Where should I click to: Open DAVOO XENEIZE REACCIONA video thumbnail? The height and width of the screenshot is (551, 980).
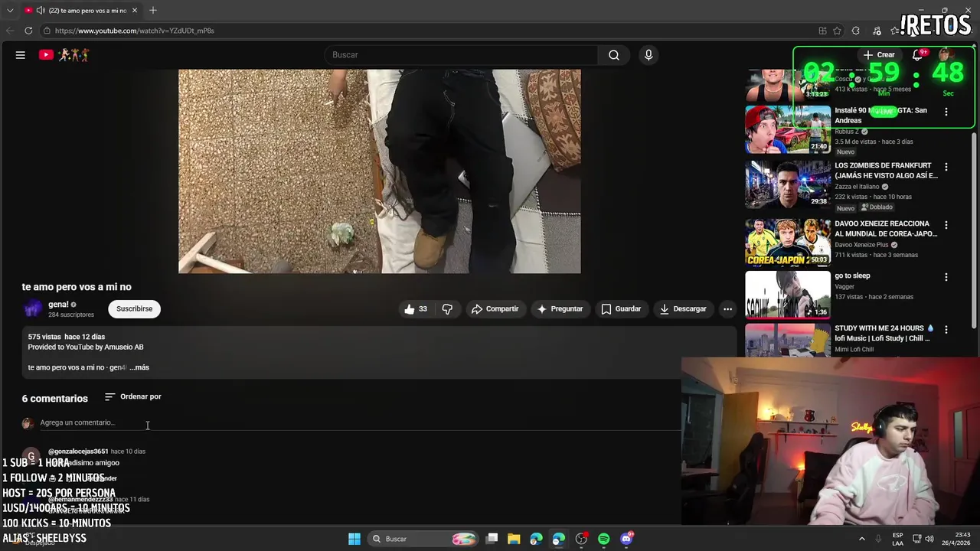click(x=788, y=243)
